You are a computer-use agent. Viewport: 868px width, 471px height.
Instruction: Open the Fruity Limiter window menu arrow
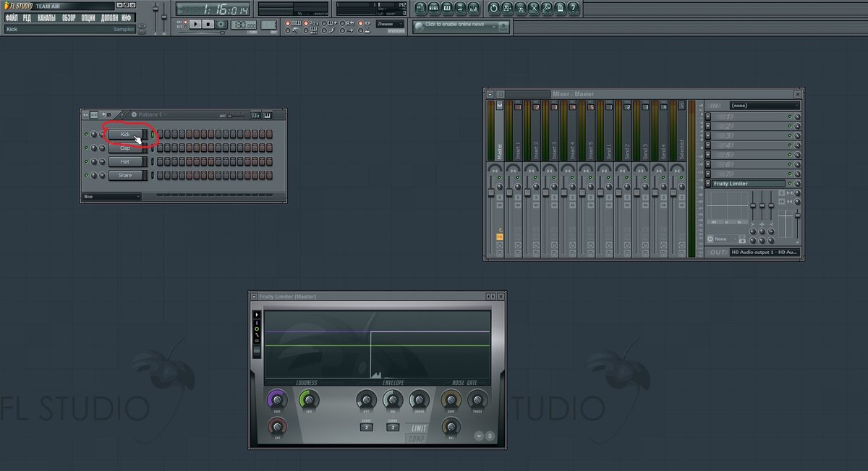[254, 297]
